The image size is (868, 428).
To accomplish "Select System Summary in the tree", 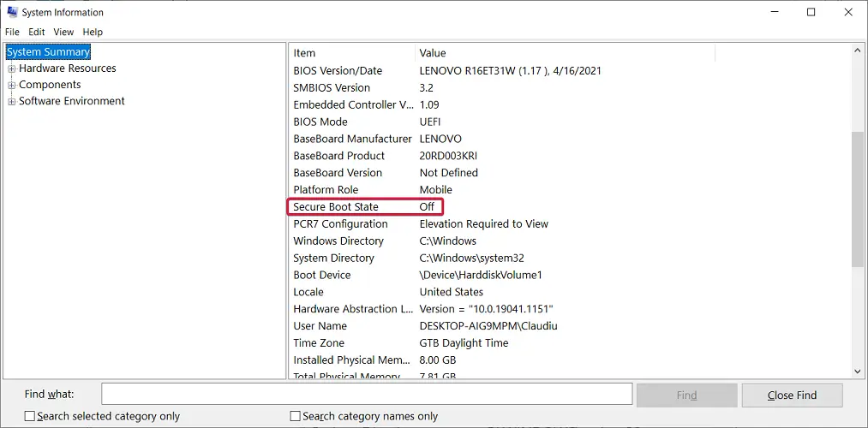I will pyautogui.click(x=48, y=52).
